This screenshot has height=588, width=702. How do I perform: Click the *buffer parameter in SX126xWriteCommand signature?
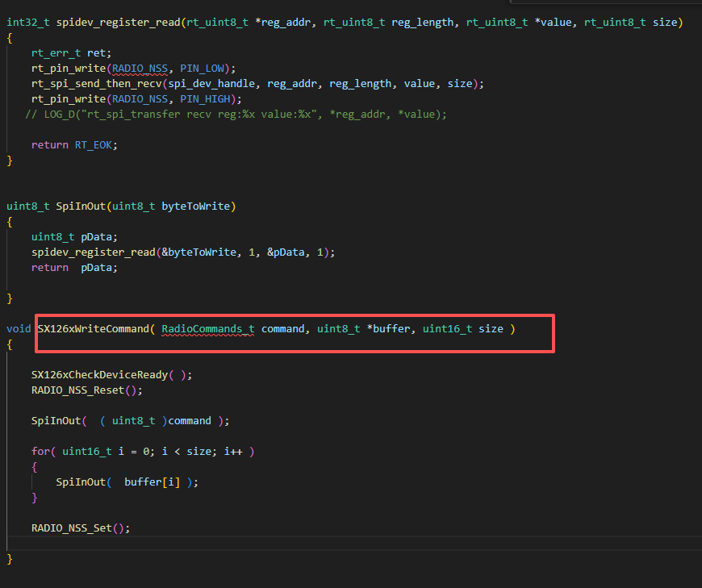pos(390,329)
